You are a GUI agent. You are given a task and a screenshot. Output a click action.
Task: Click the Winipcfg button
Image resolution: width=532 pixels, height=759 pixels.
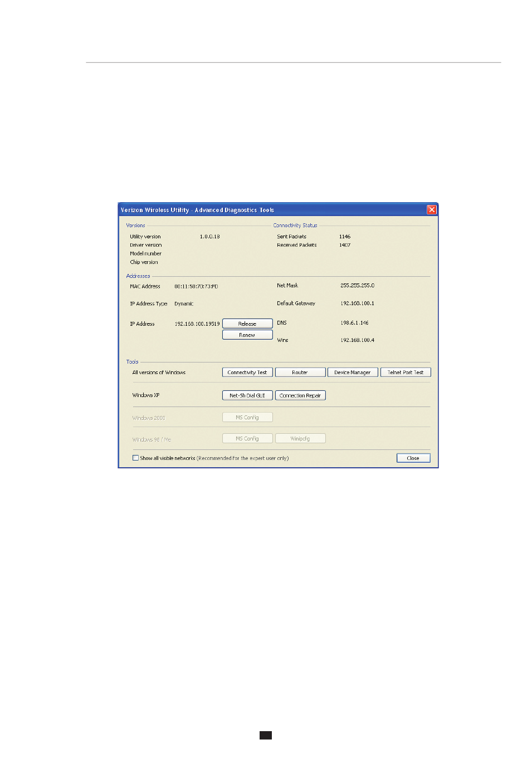[x=300, y=438]
